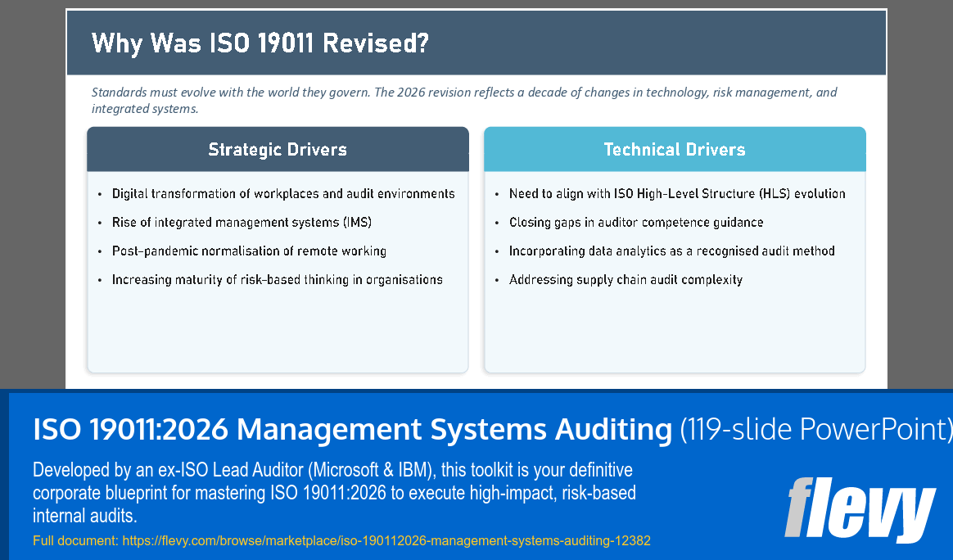Select bullet 'Closing gaps in auditor competence guidance'
This screenshot has height=560, width=953.
point(635,222)
